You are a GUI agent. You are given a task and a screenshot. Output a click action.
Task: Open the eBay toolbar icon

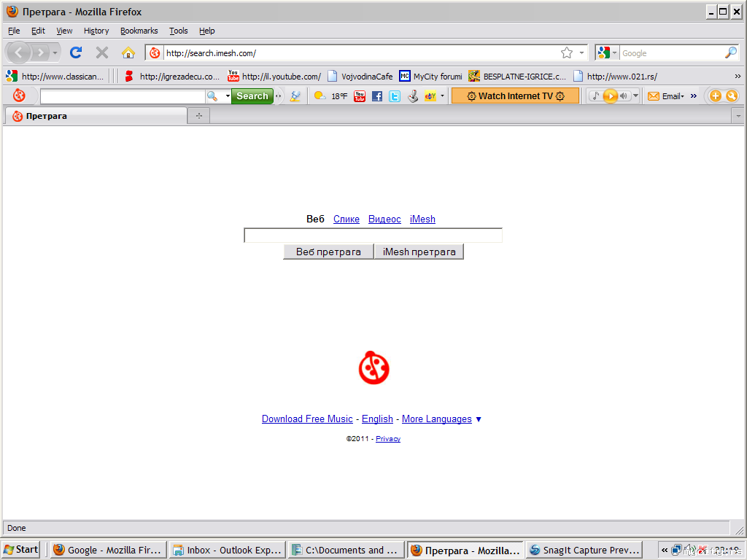(430, 96)
